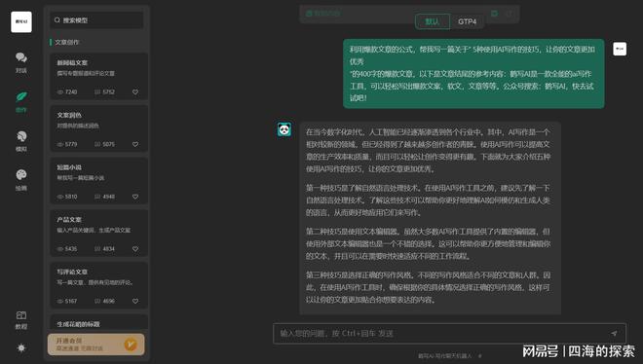
Task: Click the search magnifier icon in 搜索模型 box
Action: coord(57,20)
